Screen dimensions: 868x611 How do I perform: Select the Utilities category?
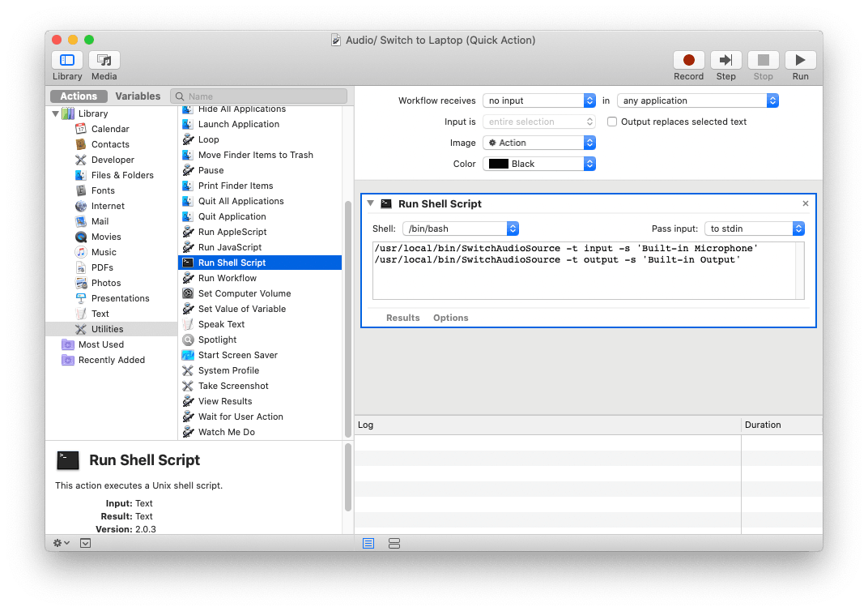coord(111,329)
